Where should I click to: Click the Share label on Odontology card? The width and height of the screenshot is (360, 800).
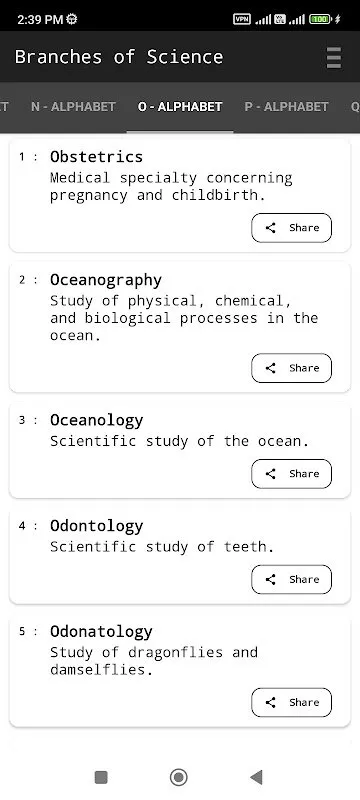coord(304,580)
